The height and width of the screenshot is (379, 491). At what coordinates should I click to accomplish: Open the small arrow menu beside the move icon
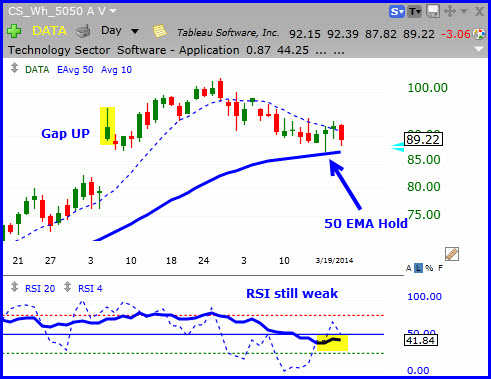pyautogui.click(x=464, y=11)
